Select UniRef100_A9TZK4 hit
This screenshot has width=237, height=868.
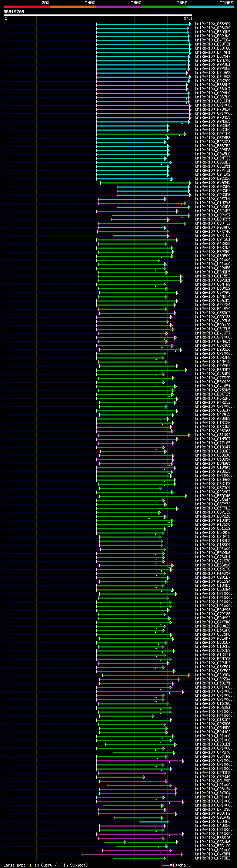[x=213, y=199]
